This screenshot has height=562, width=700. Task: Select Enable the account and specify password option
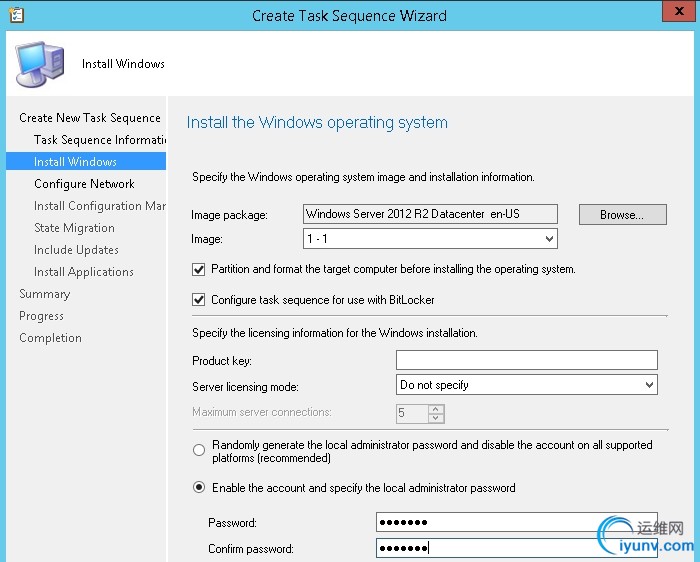pos(199,487)
